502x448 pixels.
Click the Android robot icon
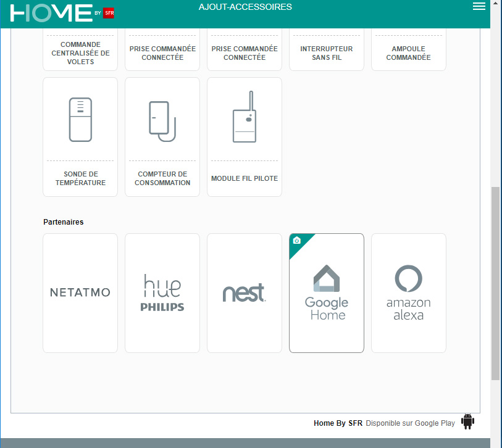[467, 422]
